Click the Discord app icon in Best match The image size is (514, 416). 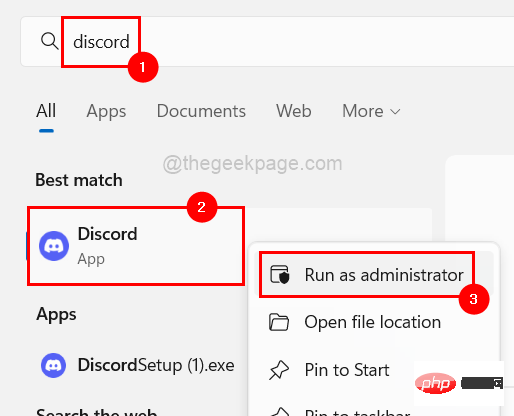(54, 246)
